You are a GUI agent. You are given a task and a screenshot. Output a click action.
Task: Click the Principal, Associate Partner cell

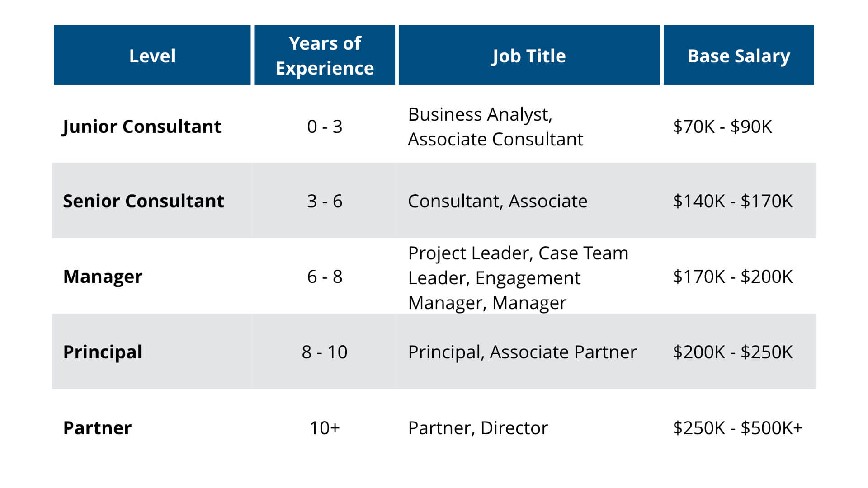point(522,352)
